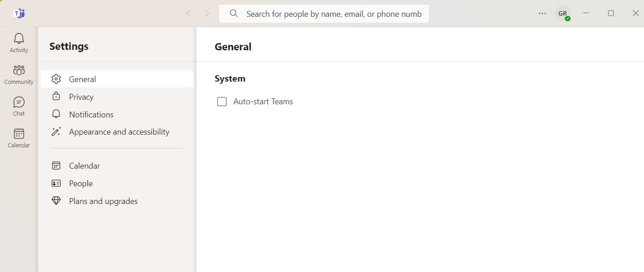Click the Notifications bell icon in settings
Screen dimensions: 644x272
(x=56, y=114)
